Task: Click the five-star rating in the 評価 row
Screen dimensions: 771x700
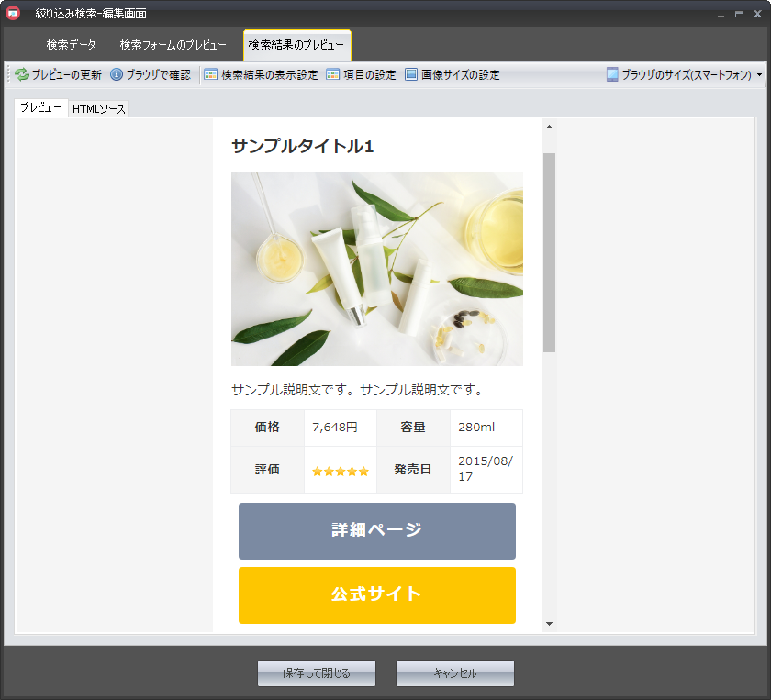Action: [x=340, y=471]
